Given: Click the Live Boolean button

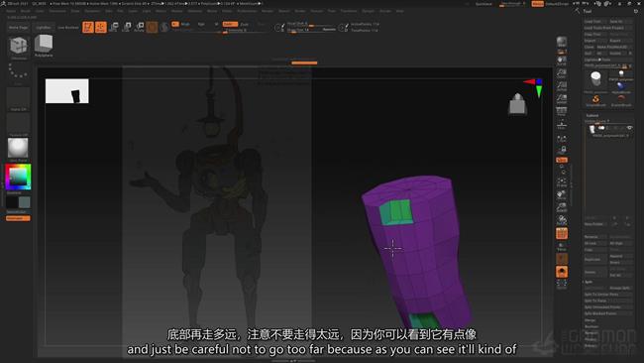Looking at the screenshot, I should [68, 27].
